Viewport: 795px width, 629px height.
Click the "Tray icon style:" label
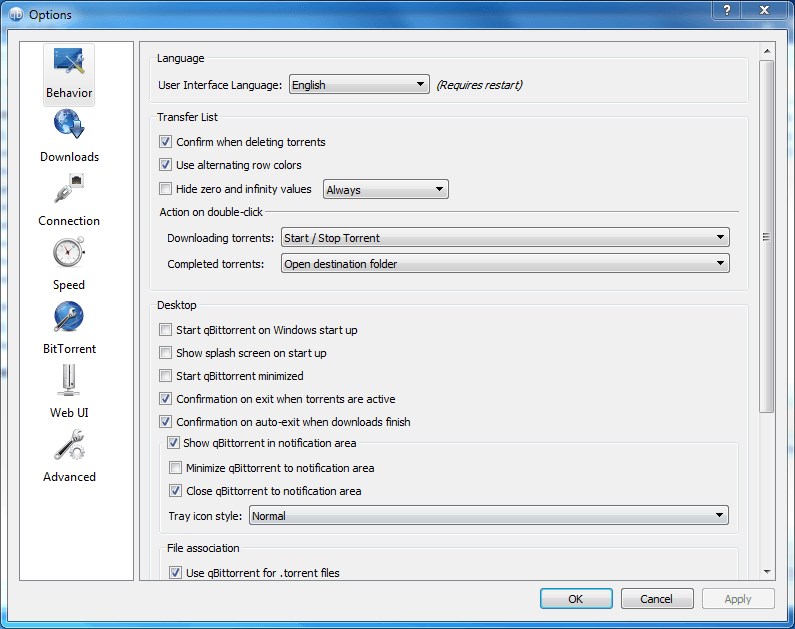pyautogui.click(x=205, y=516)
